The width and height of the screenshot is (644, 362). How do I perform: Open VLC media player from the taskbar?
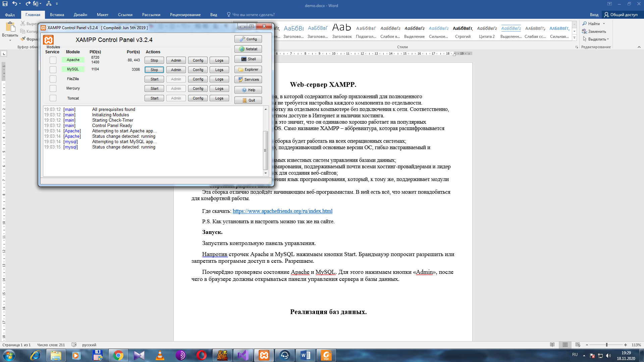point(160,355)
